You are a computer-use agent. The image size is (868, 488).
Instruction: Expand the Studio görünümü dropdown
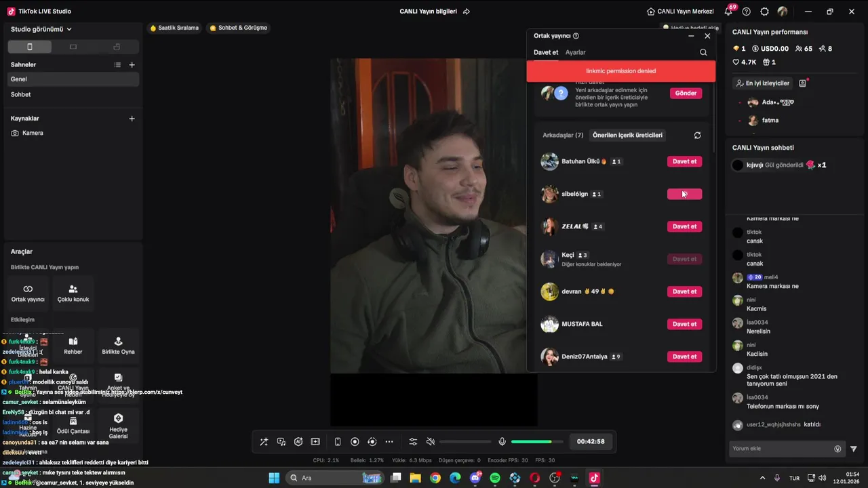tap(41, 29)
